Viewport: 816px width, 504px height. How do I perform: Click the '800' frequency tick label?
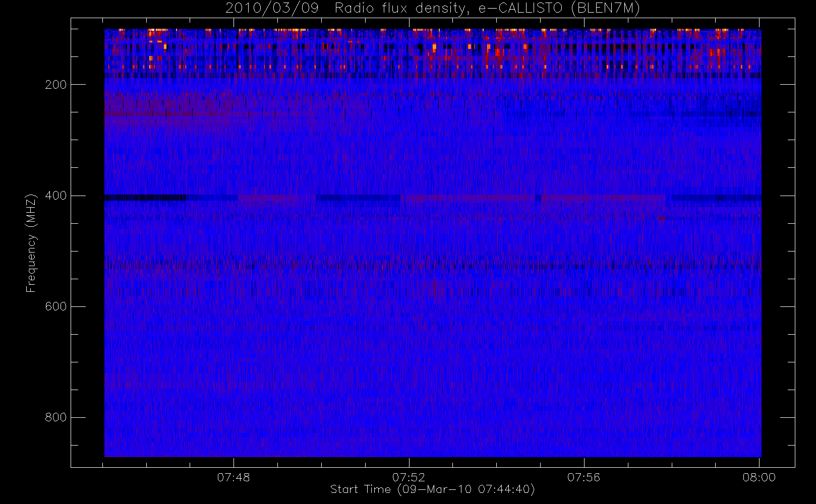pyautogui.click(x=56, y=417)
